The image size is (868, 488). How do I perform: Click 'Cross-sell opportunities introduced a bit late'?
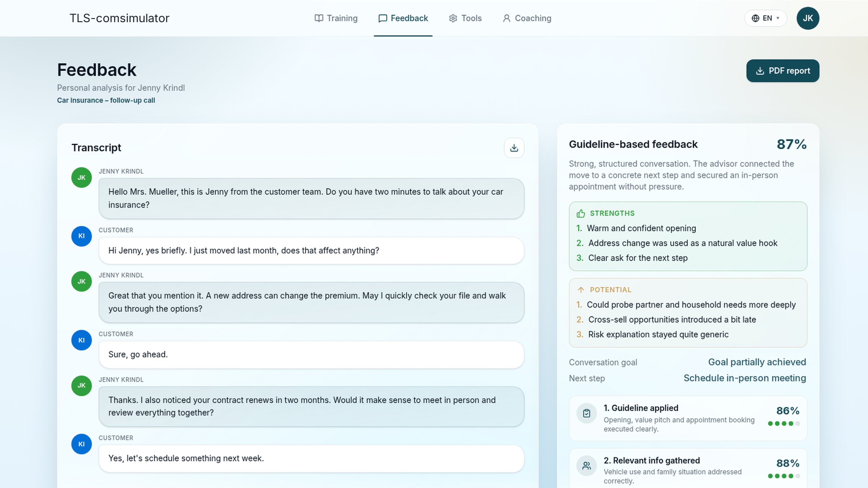672,320
